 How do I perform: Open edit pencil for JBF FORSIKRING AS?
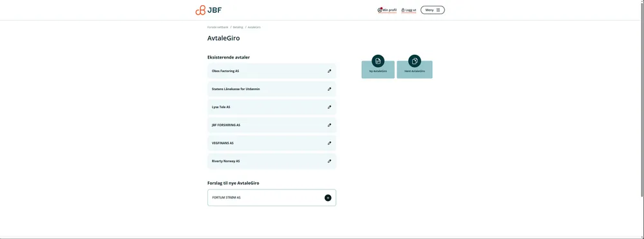tap(329, 125)
